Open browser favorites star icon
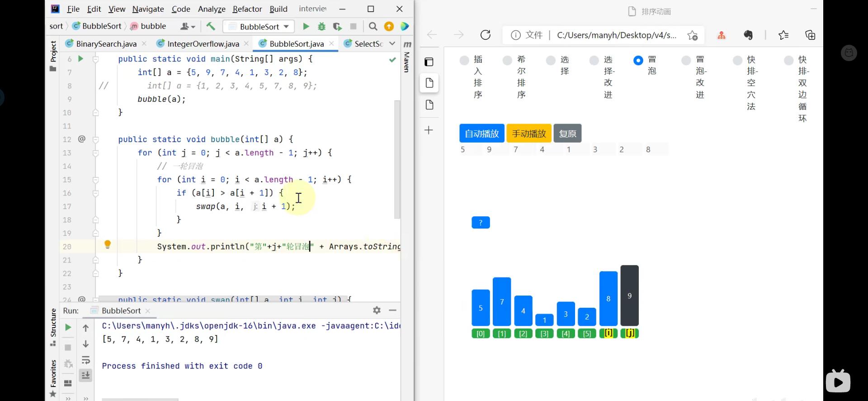This screenshot has width=868, height=401. pyautogui.click(x=783, y=35)
